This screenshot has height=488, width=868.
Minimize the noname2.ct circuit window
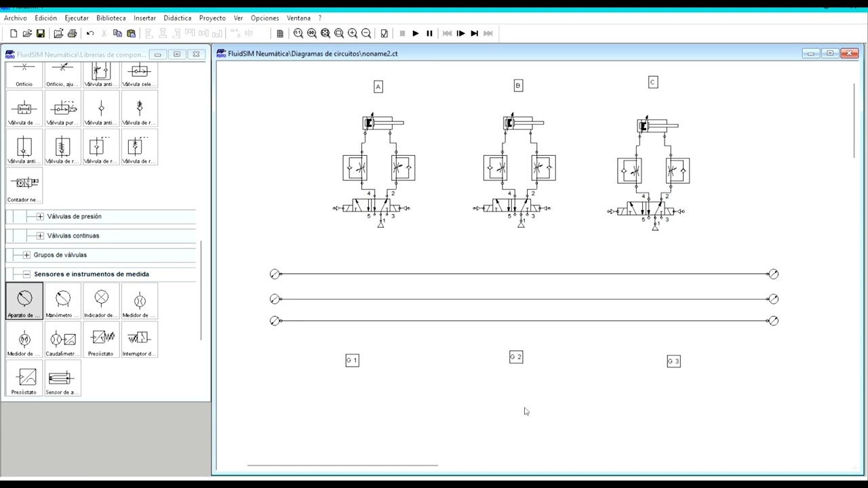(811, 54)
